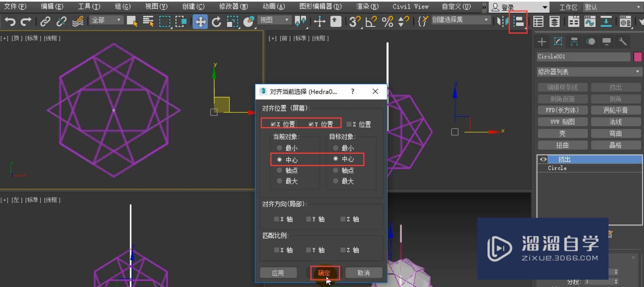This screenshot has height=287, width=644.
Task: Click the Edit Named Selection Sets icon
Action: pos(423,21)
